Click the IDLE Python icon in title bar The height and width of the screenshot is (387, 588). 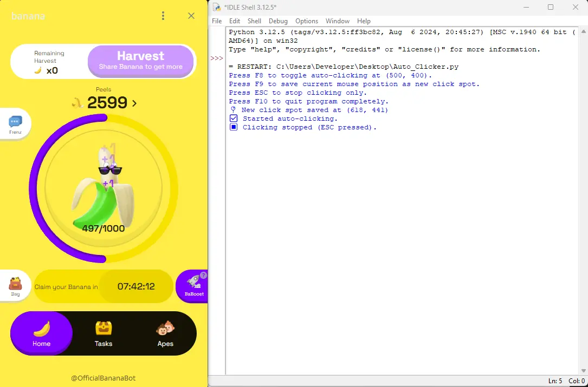click(216, 7)
